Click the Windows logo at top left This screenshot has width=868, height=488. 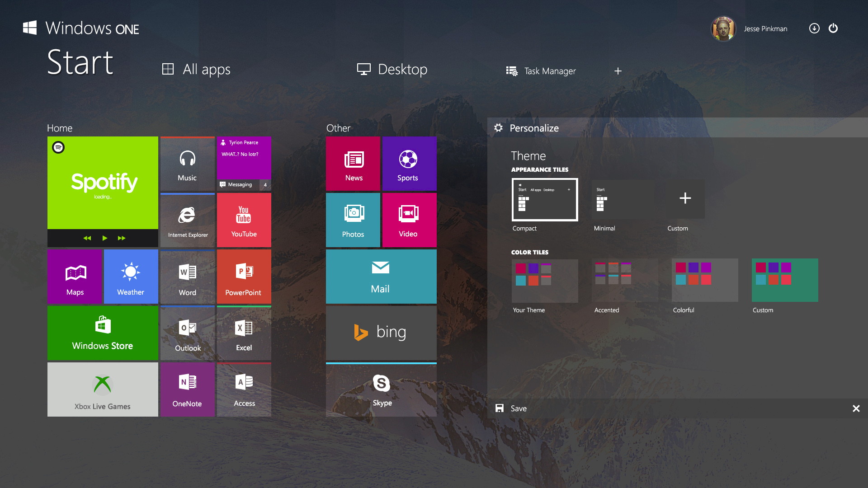[x=30, y=28]
